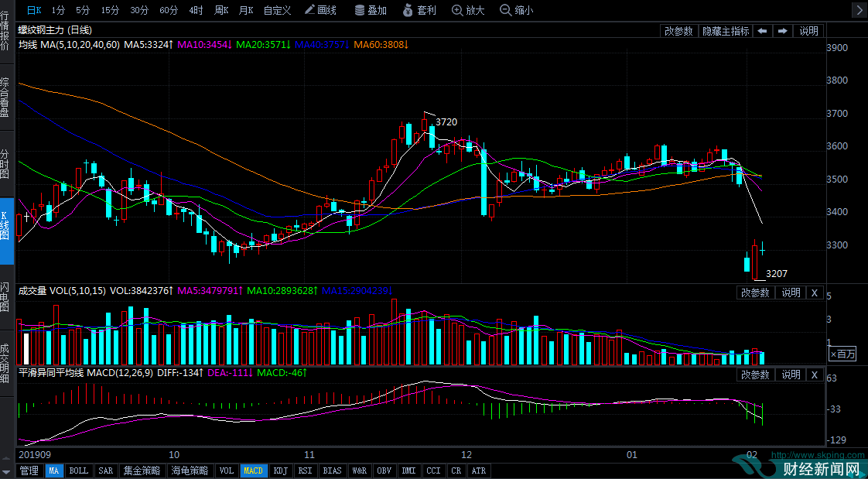Close the MACD indicator panel
This screenshot has height=479, width=868.
815,375
